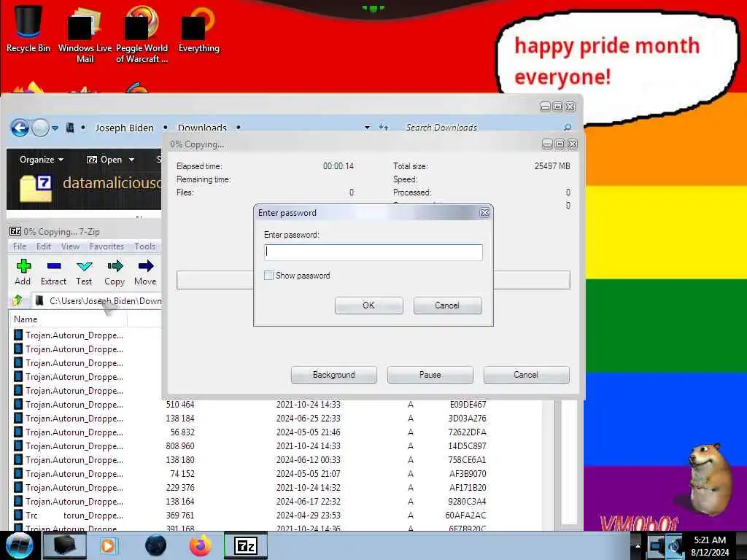Screen dimensions: 747x560
Task: Open Windows Live Mail desktop shortcut
Action: 85,34
